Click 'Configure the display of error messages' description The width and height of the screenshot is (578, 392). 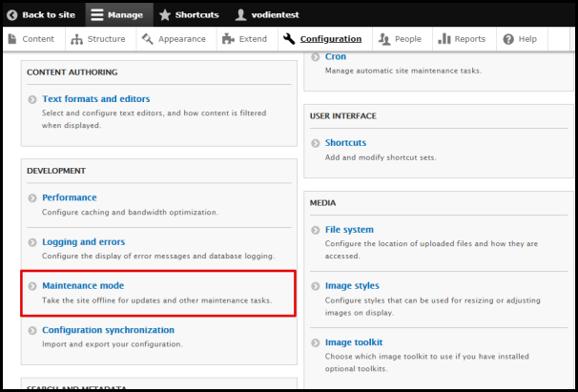(158, 256)
